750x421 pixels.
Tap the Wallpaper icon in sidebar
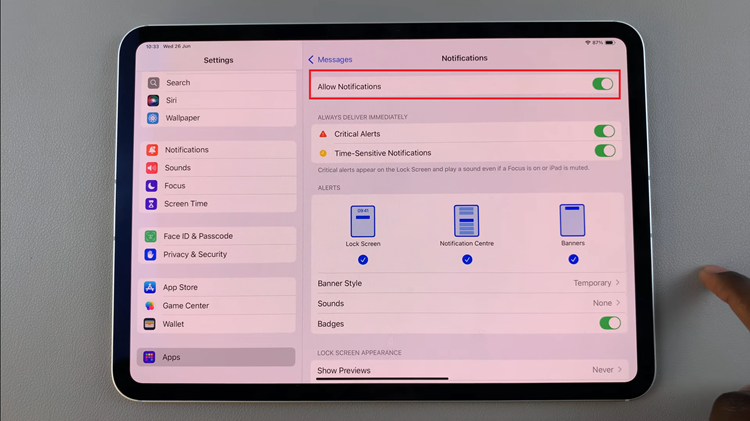click(x=153, y=118)
